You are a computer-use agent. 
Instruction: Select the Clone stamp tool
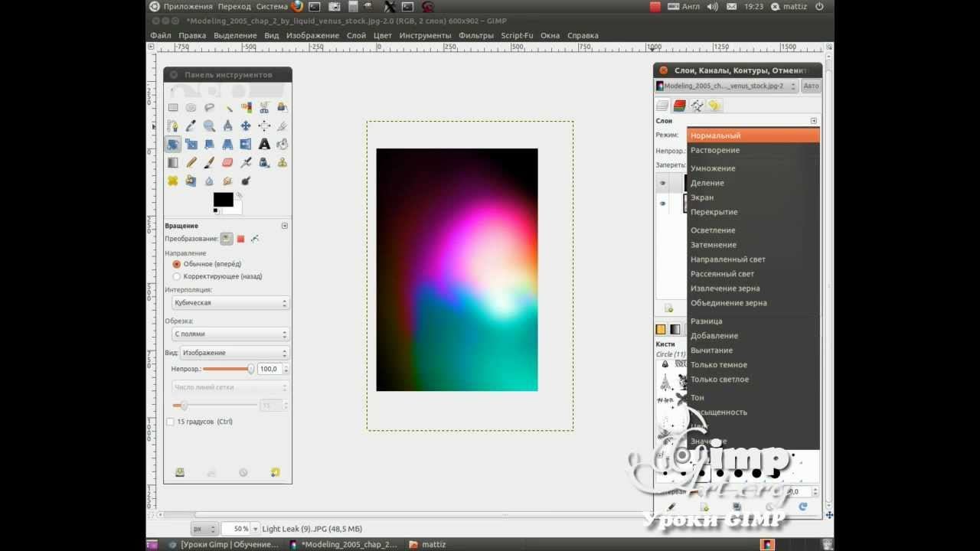tap(283, 162)
